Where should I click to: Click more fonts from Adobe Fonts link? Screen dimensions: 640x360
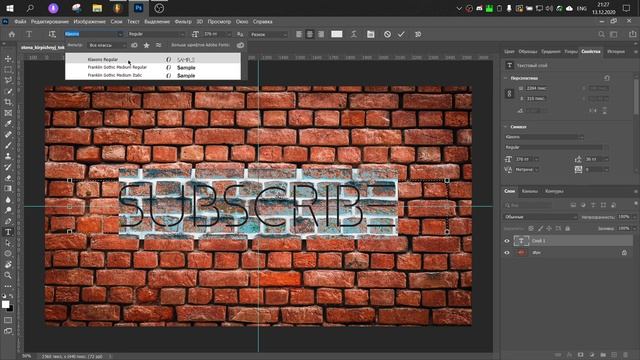click(x=200, y=45)
